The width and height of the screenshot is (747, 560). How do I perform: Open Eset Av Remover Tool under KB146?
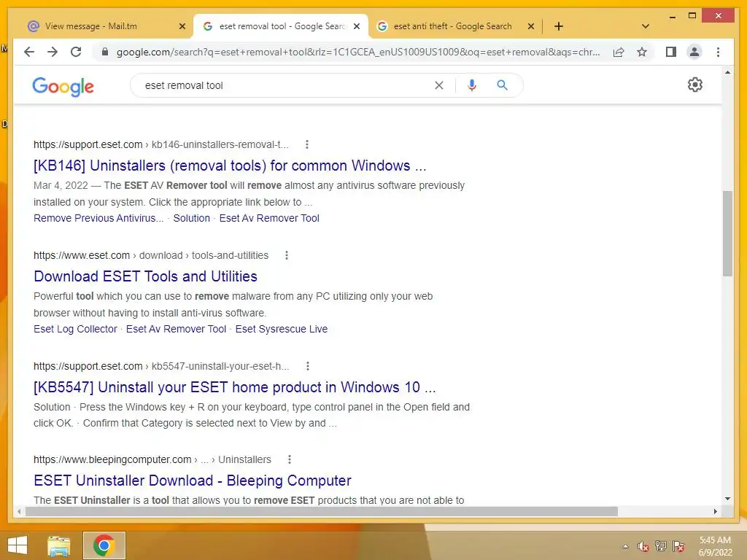pyautogui.click(x=269, y=218)
